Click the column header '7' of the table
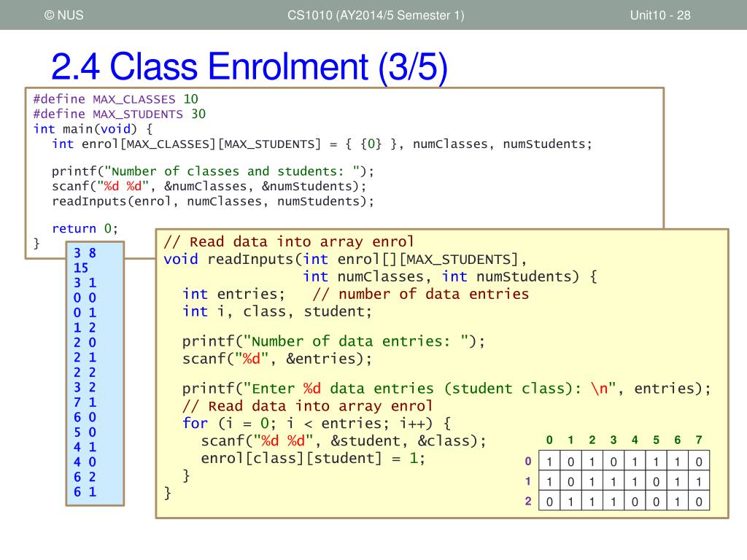This screenshot has height=560, width=747. 698,440
